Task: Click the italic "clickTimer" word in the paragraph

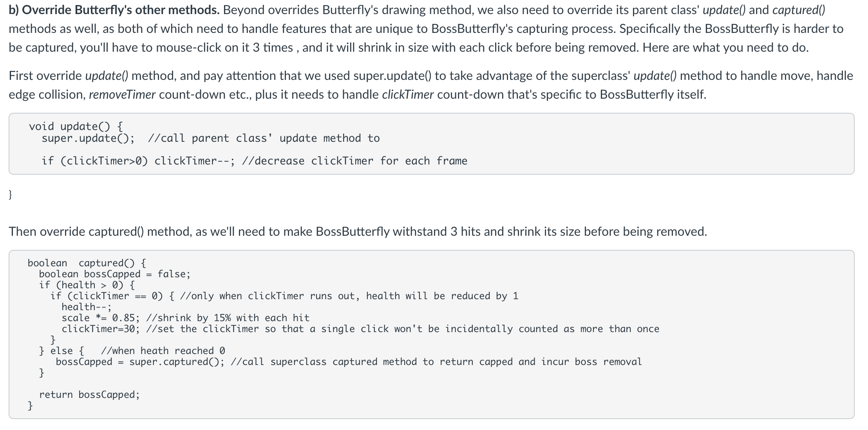Action: [x=408, y=95]
